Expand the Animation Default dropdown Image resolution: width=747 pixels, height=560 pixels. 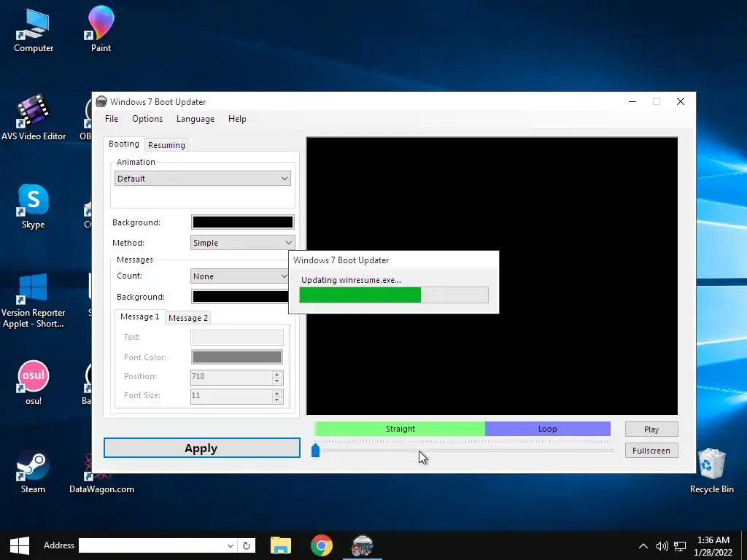tap(203, 179)
